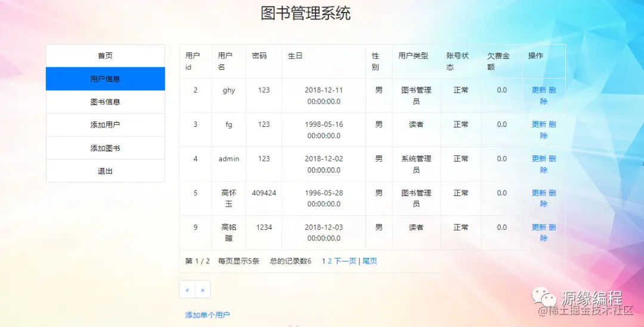Click 正常 status in admin row
Viewport: 644px width, 327px height.
461,158
